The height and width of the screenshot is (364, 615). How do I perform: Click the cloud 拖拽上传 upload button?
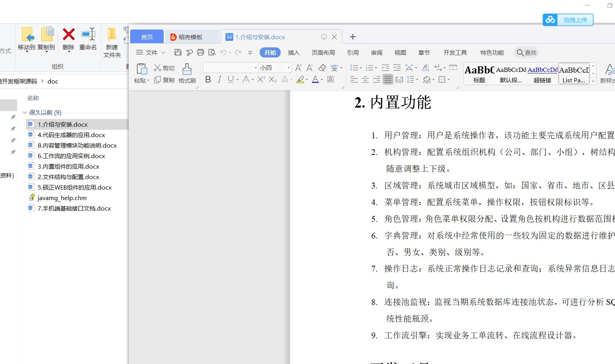tap(568, 20)
